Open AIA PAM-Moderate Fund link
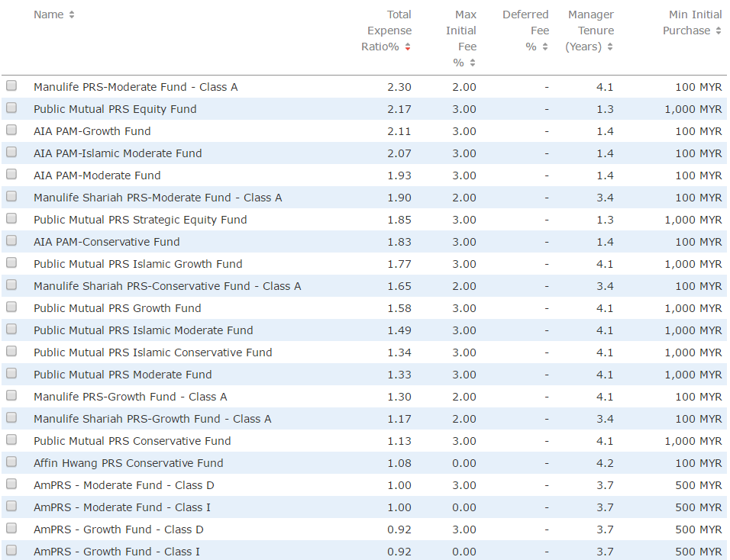The image size is (730, 560). click(97, 175)
